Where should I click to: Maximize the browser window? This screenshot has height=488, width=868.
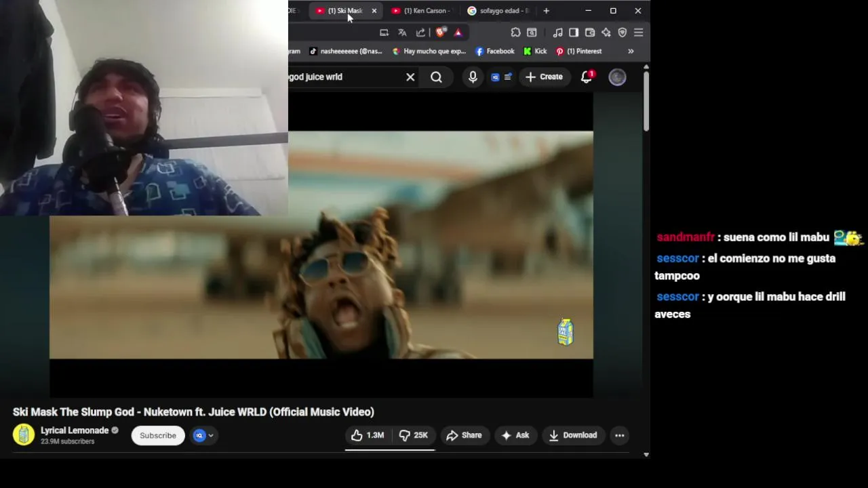pyautogui.click(x=613, y=11)
